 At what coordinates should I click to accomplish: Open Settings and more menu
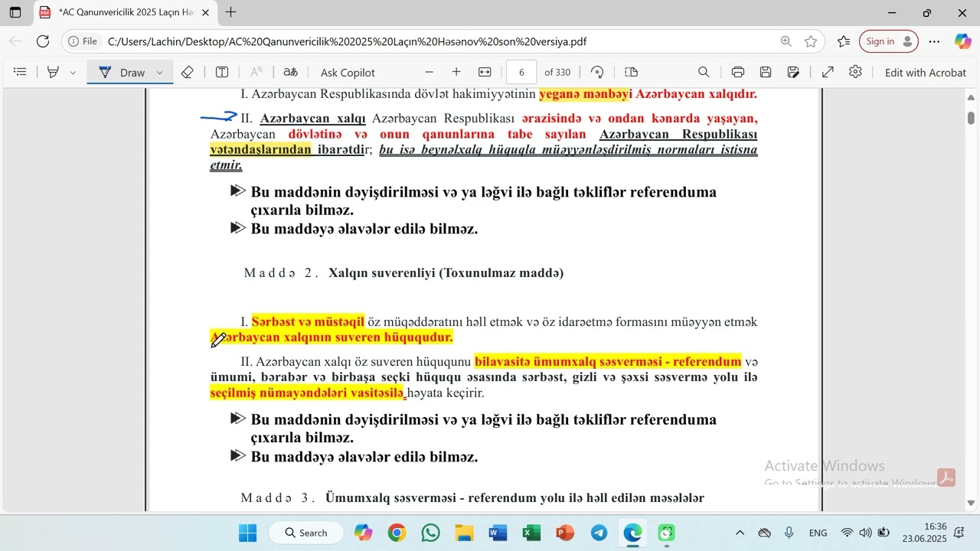pyautogui.click(x=934, y=41)
